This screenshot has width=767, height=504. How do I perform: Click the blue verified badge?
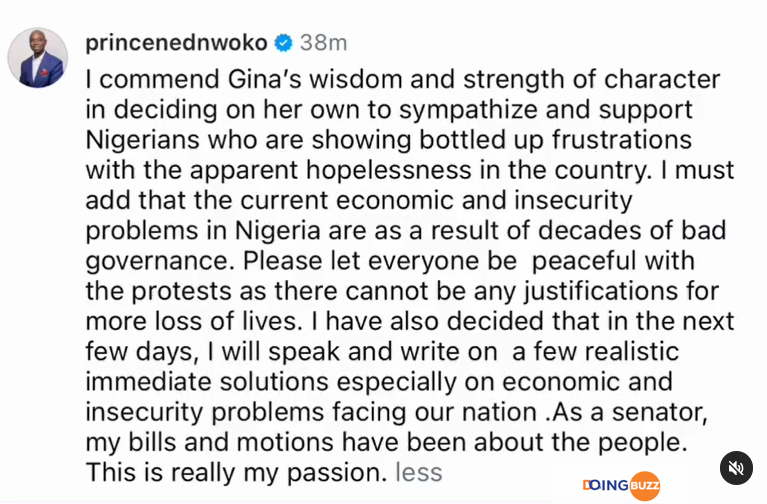tap(284, 43)
